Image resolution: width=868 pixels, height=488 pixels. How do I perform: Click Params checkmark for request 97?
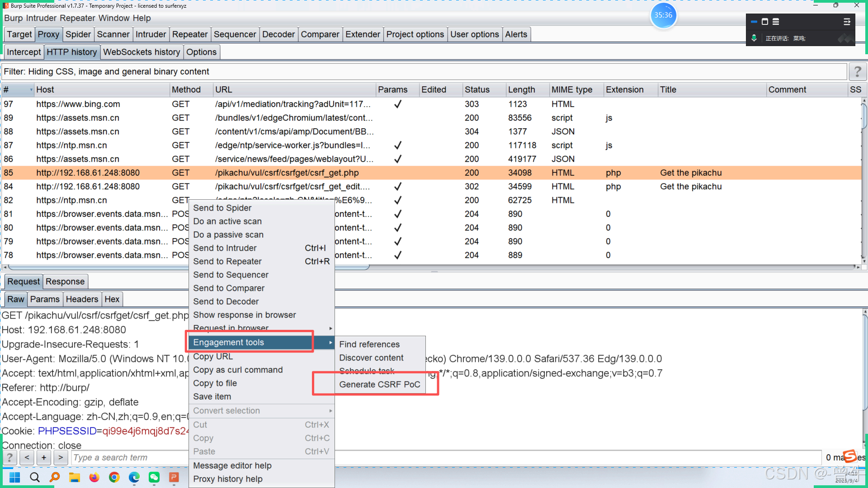pyautogui.click(x=397, y=104)
